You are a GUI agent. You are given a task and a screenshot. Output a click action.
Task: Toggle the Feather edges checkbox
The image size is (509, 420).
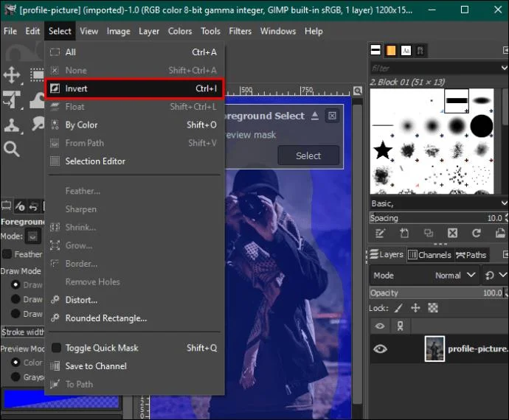pyautogui.click(x=7, y=254)
